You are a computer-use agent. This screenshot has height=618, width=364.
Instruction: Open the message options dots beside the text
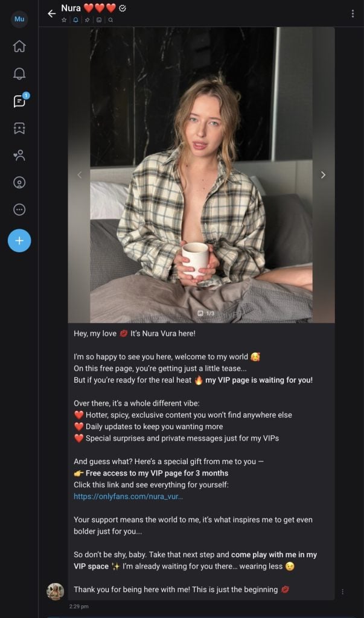pos(342,591)
